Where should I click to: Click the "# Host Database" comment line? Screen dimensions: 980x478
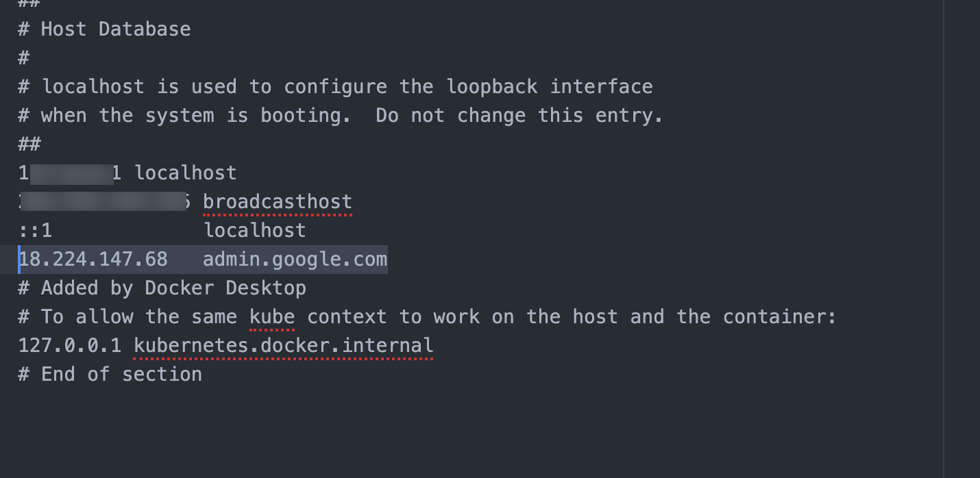[x=104, y=29]
